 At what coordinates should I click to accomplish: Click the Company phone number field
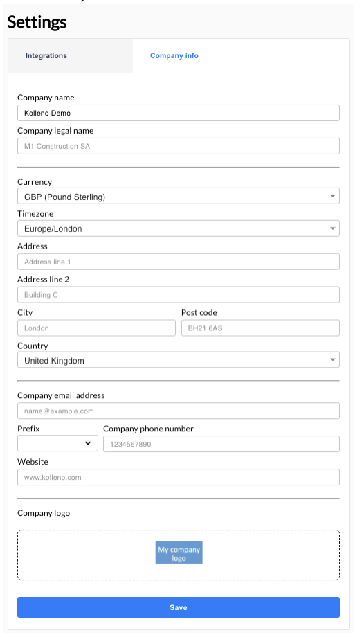click(x=221, y=444)
